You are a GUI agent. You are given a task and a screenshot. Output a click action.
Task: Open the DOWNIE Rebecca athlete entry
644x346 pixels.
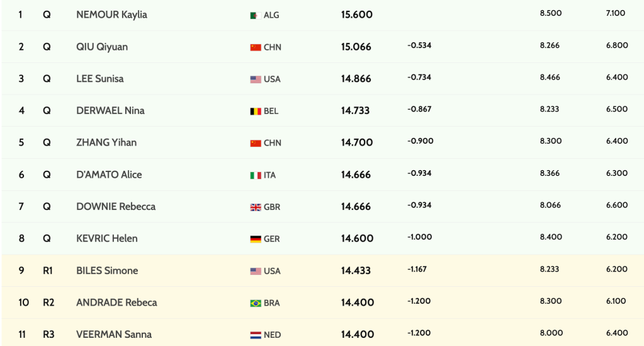coord(115,206)
